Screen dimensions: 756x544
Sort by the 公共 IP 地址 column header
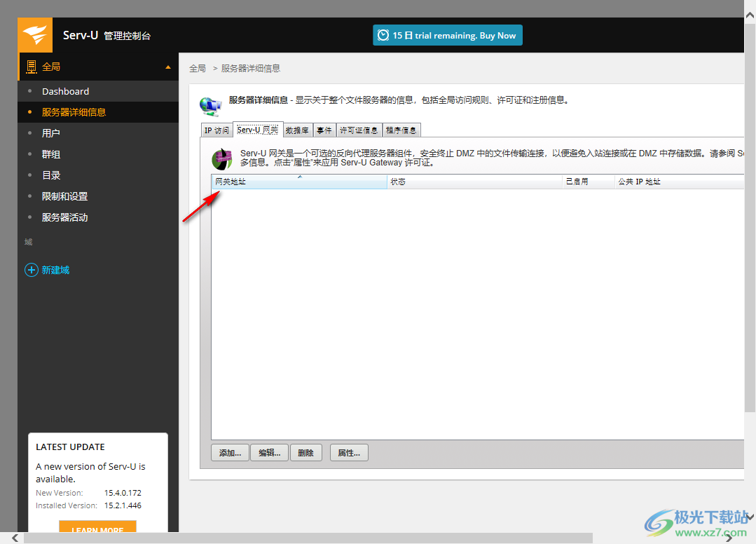[680, 182]
